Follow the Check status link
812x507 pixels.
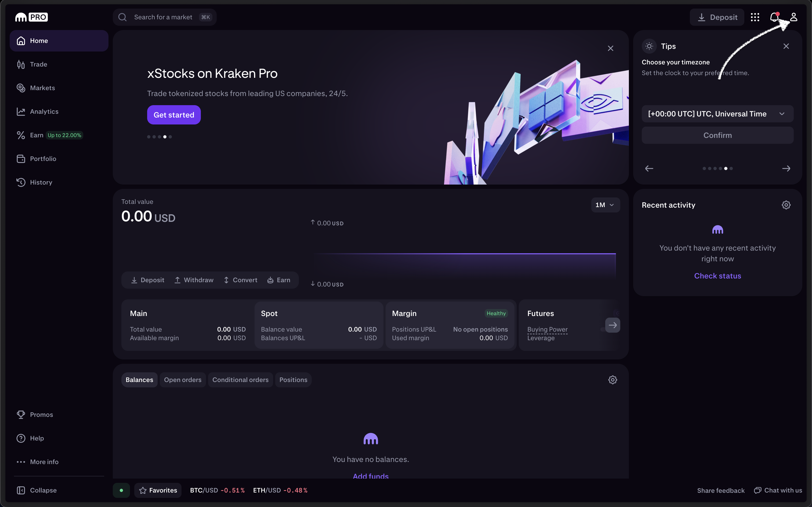point(717,276)
